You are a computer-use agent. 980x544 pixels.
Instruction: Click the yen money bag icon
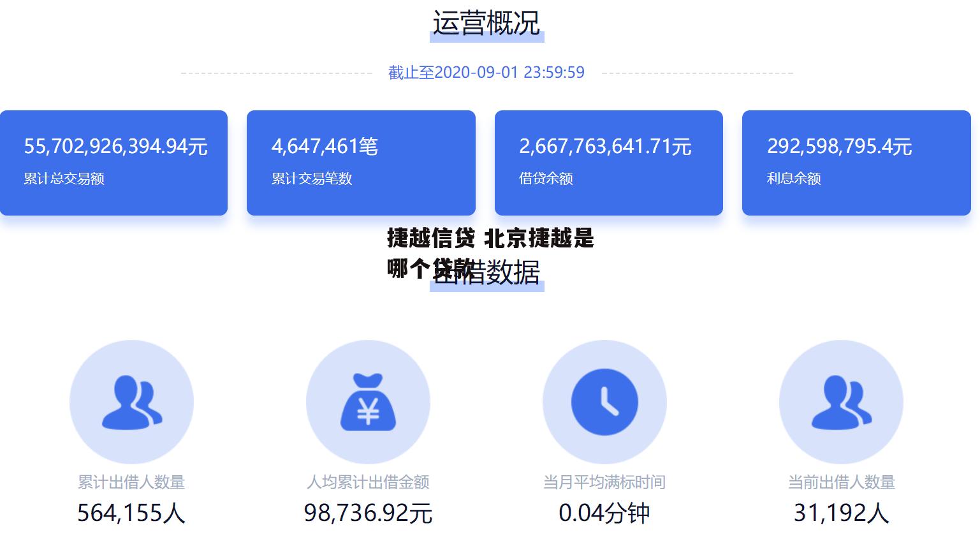[x=368, y=402]
